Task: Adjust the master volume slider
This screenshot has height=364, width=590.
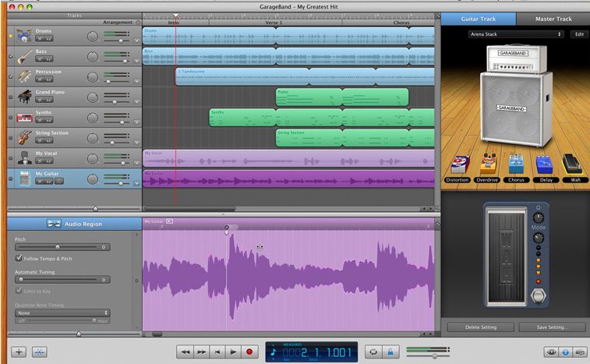Action: tap(435, 355)
